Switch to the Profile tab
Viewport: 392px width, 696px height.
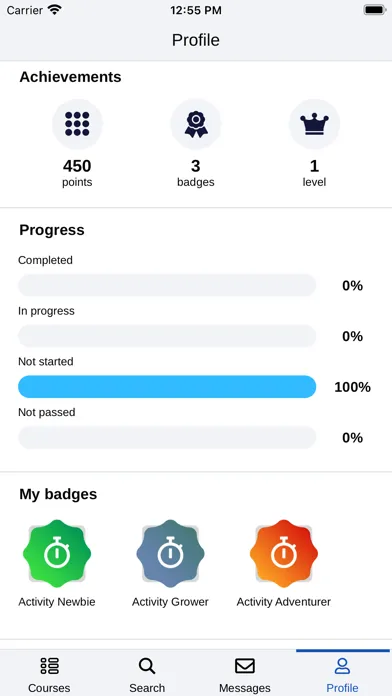[x=342, y=672]
